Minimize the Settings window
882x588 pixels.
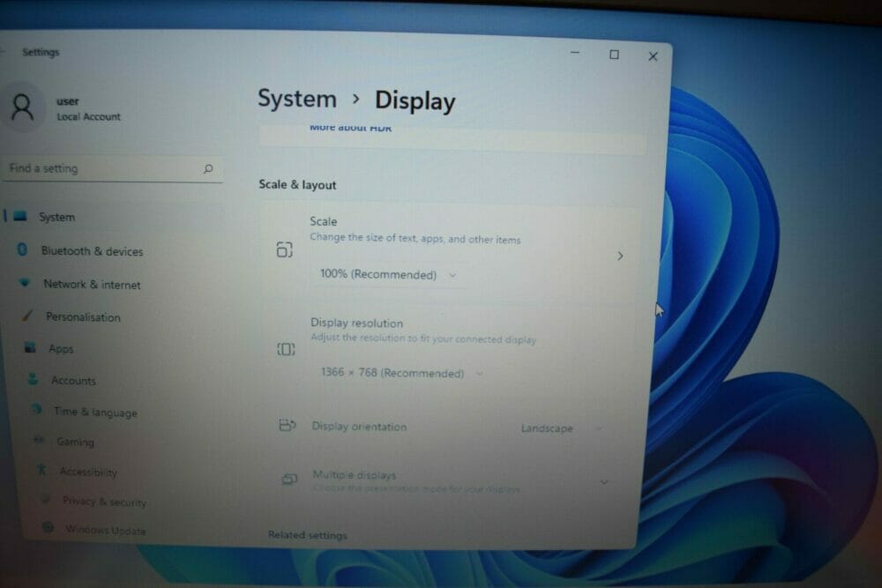pyautogui.click(x=575, y=52)
